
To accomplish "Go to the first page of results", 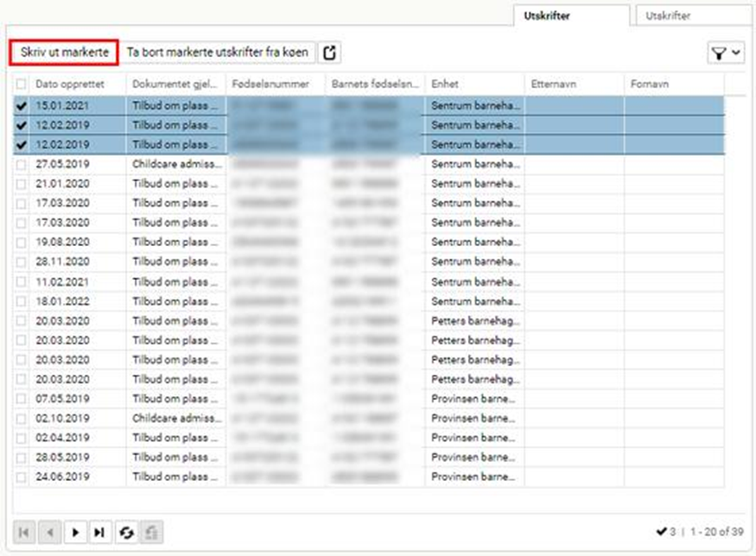I will pyautogui.click(x=24, y=533).
